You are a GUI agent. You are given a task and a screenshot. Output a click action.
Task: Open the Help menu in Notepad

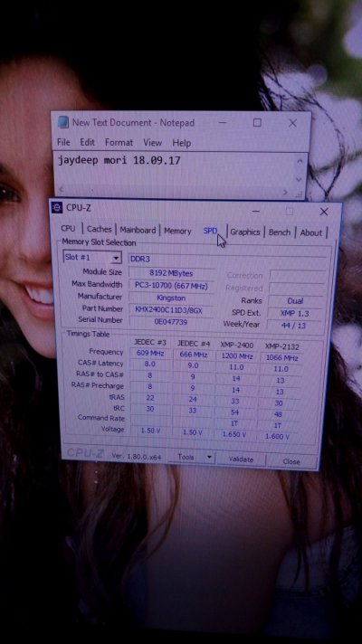[181, 143]
